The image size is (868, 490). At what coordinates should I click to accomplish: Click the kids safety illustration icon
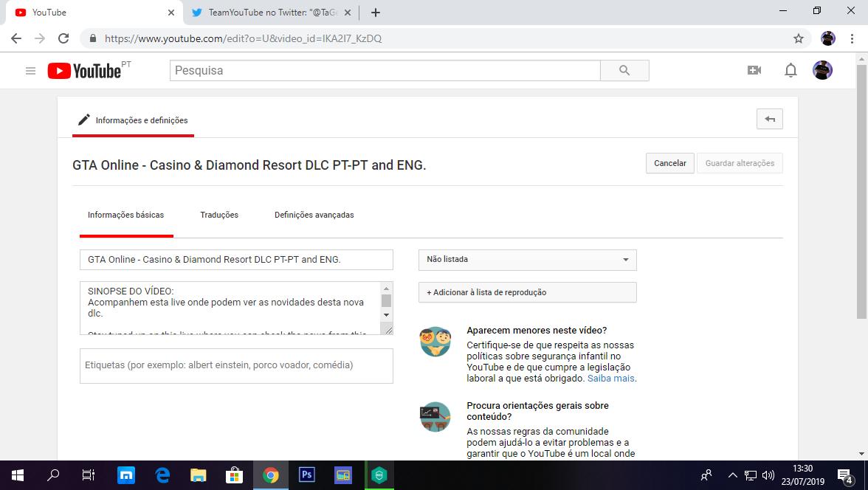coord(435,342)
